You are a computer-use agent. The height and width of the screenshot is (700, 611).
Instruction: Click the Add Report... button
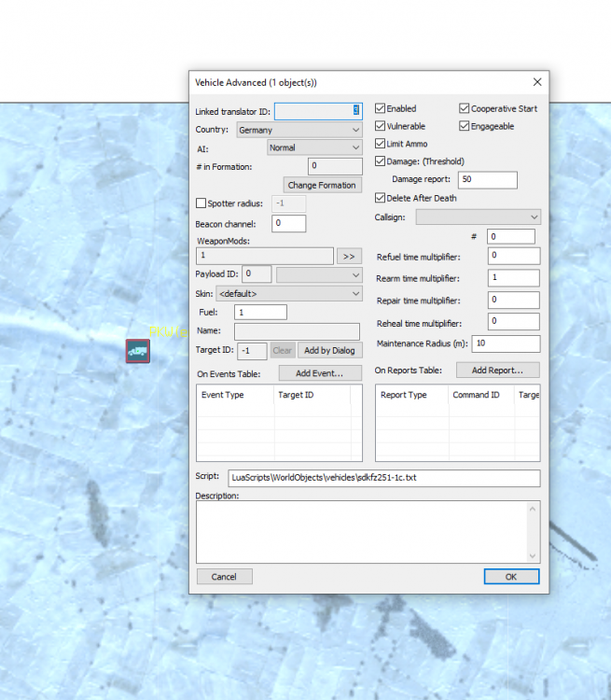pos(497,371)
